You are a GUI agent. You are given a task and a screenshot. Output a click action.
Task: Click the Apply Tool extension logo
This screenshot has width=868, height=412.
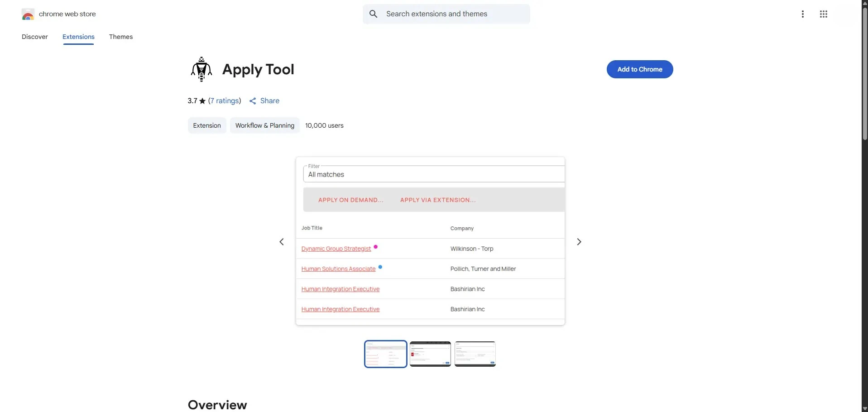pyautogui.click(x=201, y=69)
